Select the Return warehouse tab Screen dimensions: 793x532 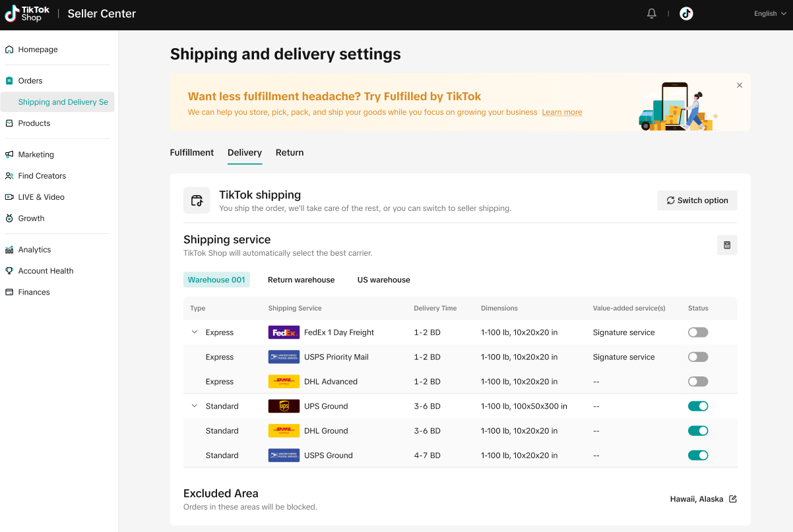301,280
